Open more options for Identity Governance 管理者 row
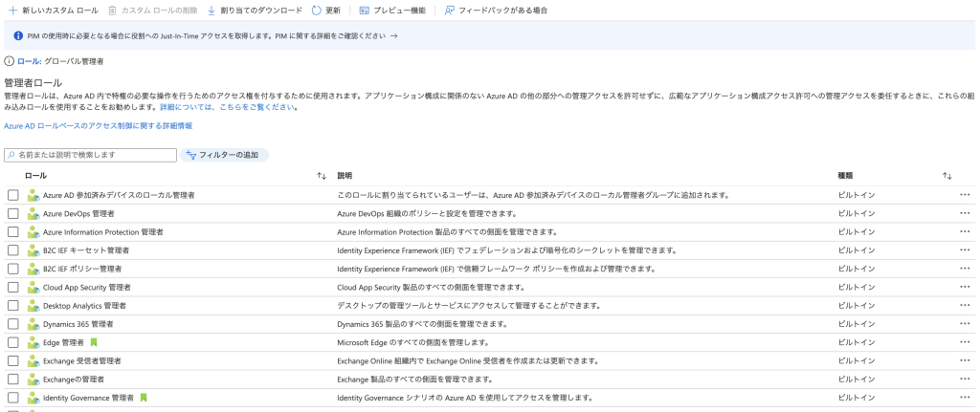The height and width of the screenshot is (412, 980). pos(965,399)
